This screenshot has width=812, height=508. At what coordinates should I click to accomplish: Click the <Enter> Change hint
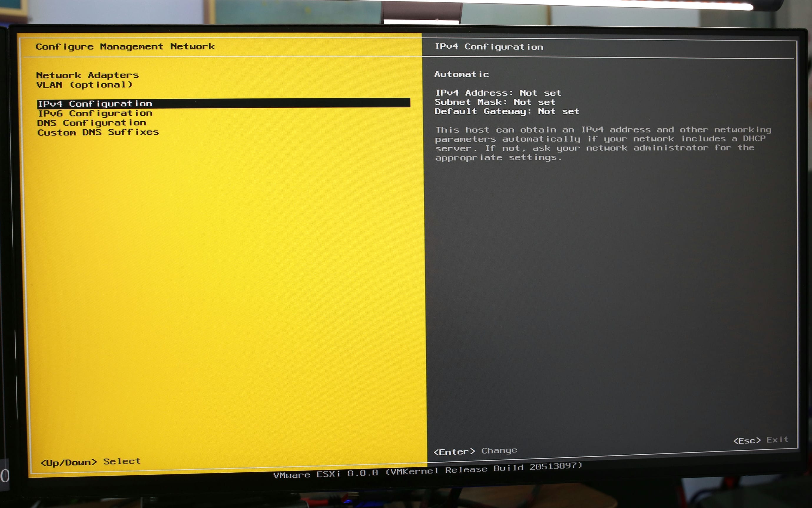(x=475, y=451)
